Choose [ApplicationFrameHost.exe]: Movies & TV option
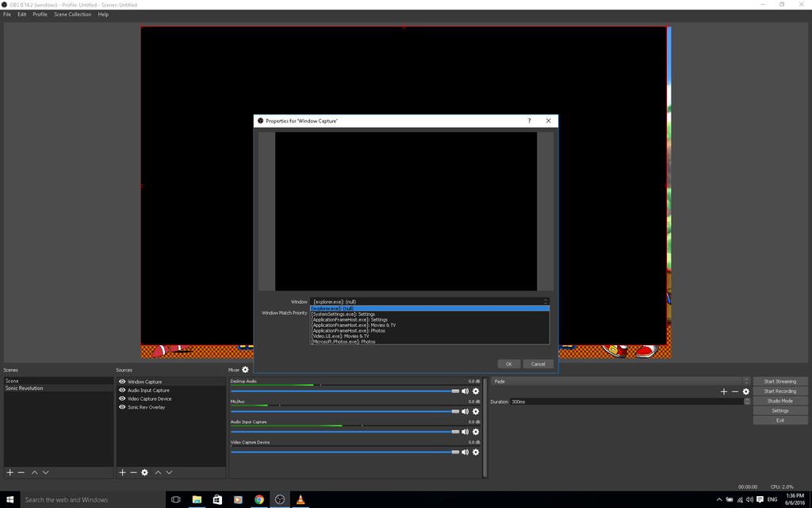 pos(429,325)
